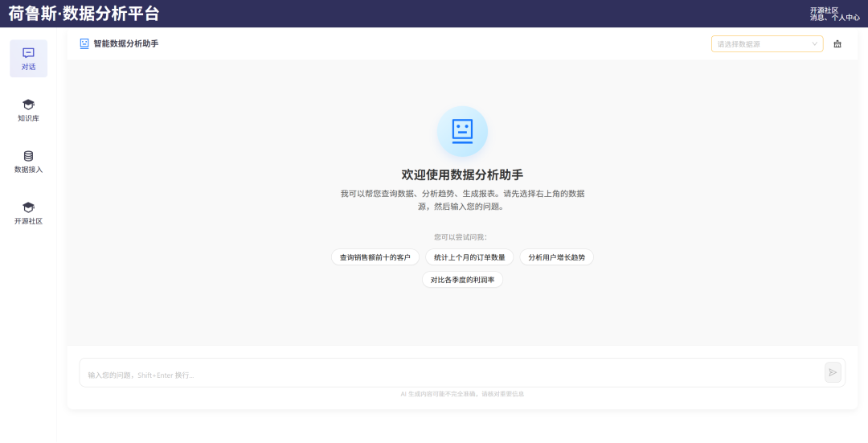Choose suggestion 对比各季度的利润率
The height and width of the screenshot is (443, 868).
coord(462,280)
